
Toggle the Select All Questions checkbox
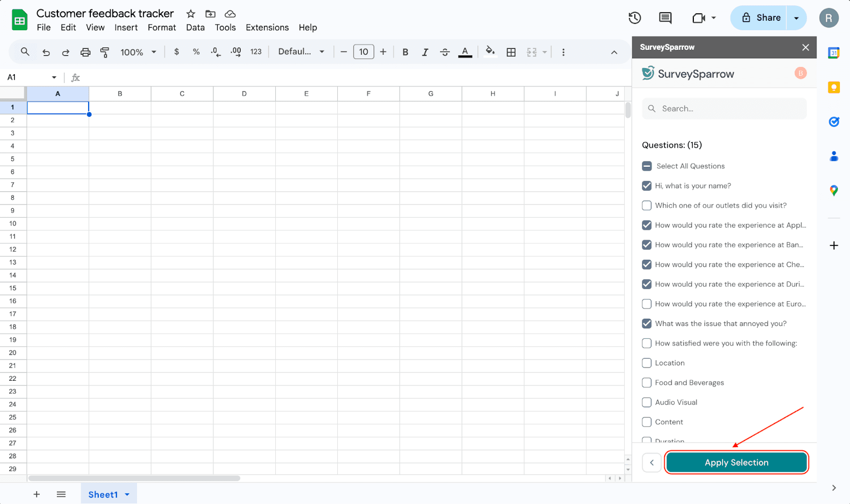tap(647, 166)
